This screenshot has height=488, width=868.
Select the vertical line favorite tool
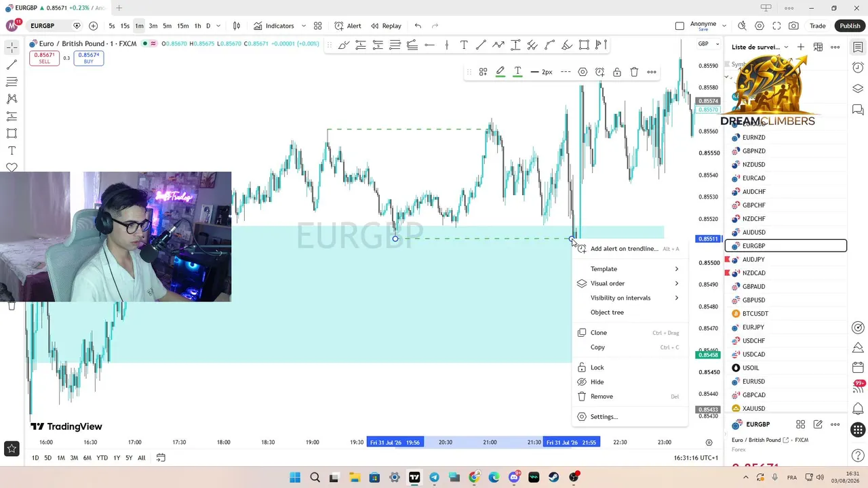coord(446,45)
